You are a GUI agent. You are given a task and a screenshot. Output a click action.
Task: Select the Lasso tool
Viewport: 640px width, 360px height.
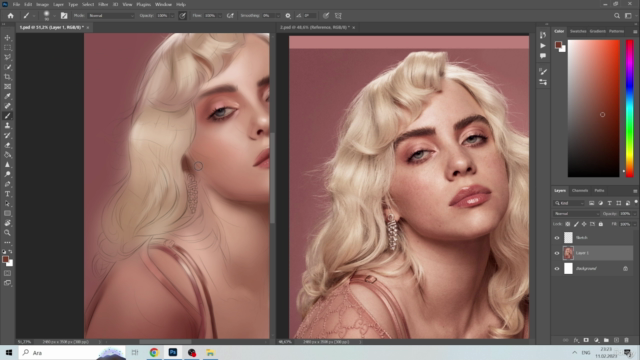(7, 57)
